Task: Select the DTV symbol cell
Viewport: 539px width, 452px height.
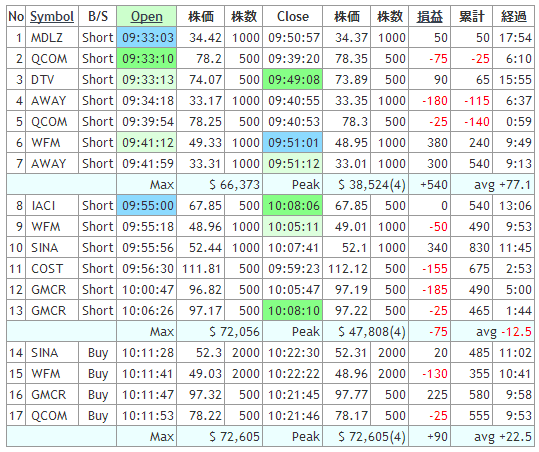Action: 52,79
